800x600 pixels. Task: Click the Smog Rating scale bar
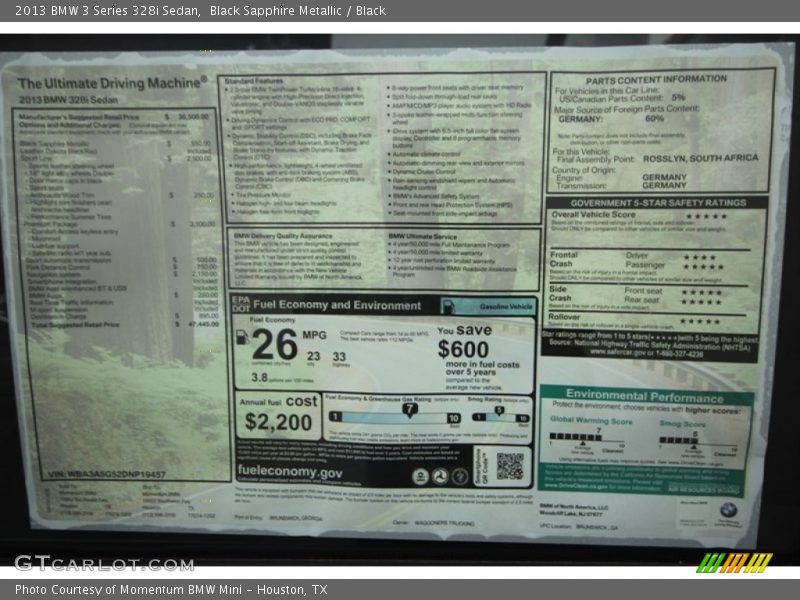(500, 416)
